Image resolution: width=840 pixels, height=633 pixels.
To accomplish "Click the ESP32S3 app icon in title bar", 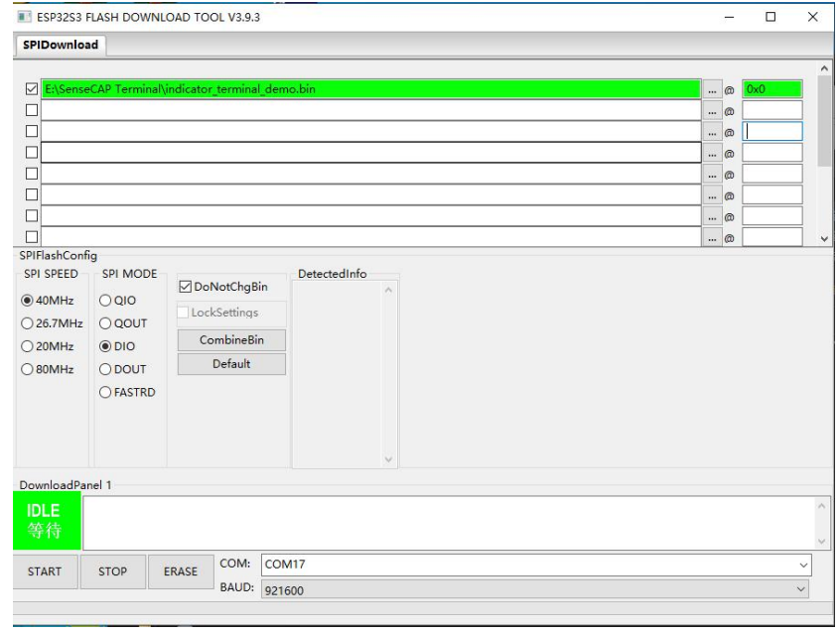I will point(25,18).
